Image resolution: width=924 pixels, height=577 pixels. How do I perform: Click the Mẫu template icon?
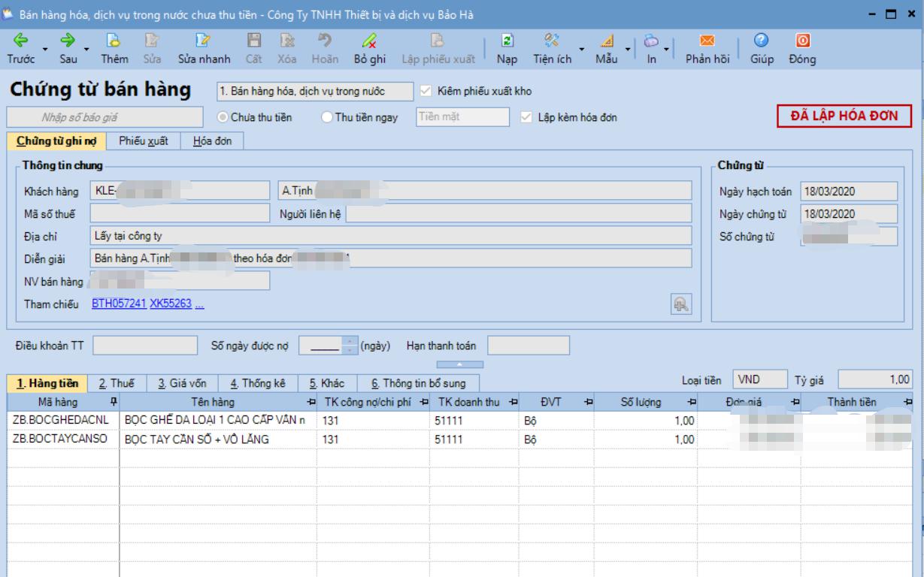tap(607, 41)
